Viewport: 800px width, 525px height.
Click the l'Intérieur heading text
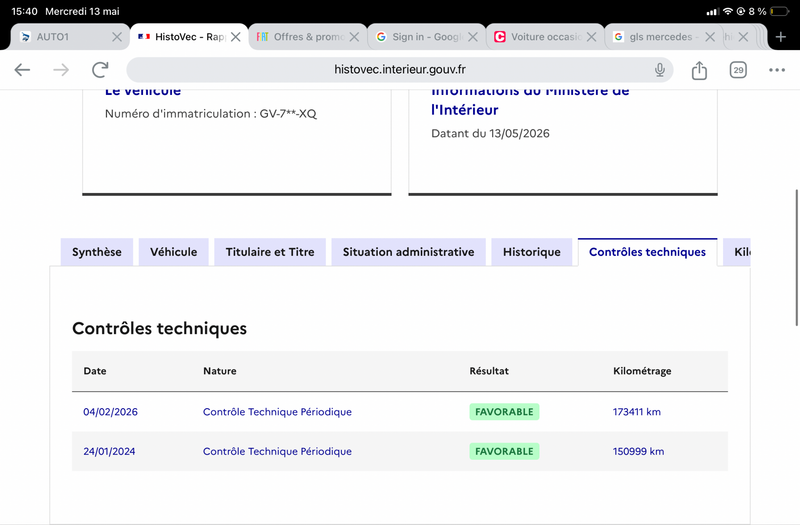tap(464, 110)
